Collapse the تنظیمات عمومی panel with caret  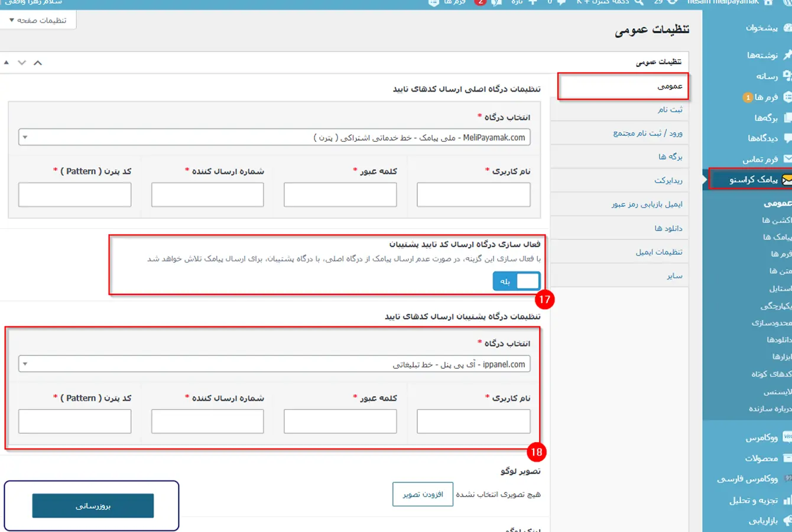(7, 63)
